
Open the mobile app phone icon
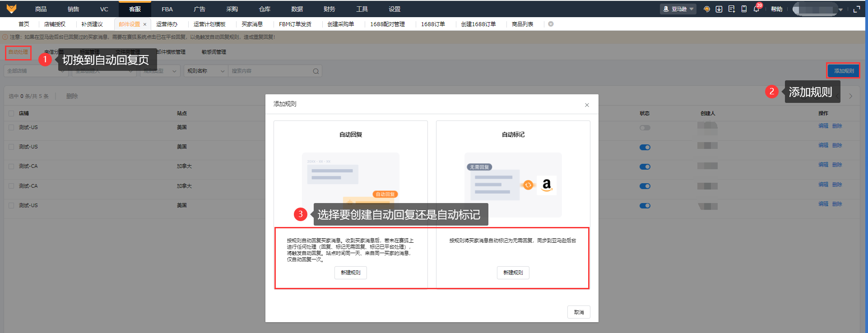(x=744, y=9)
